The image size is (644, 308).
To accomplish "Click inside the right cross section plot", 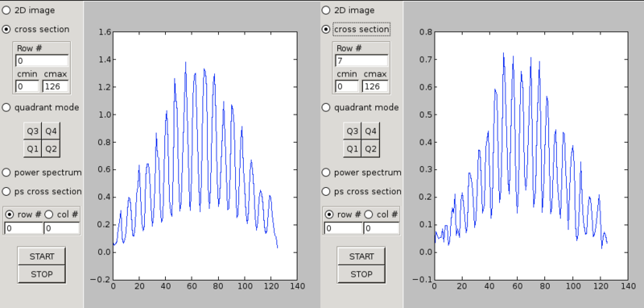I will (530, 156).
